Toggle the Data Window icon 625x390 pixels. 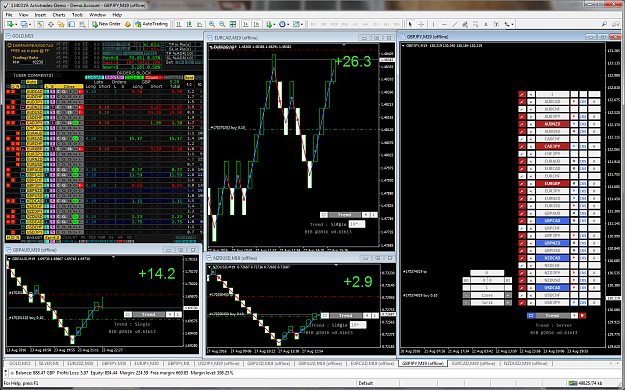coord(51,24)
